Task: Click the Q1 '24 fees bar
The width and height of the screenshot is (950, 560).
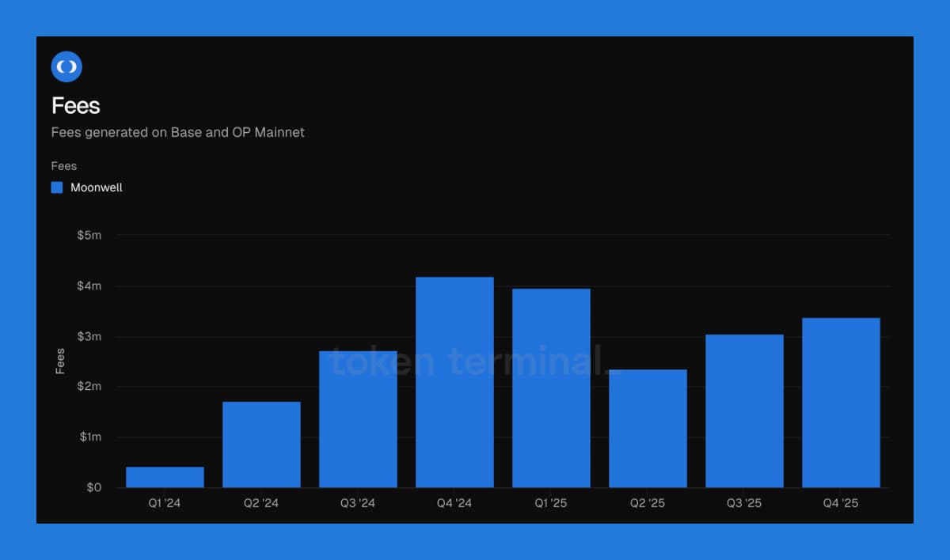Action: coord(165,477)
